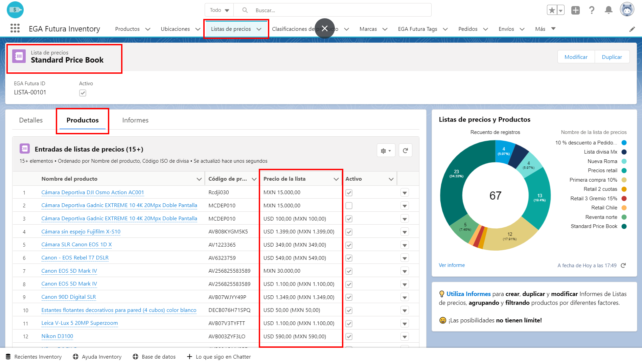The width and height of the screenshot is (642, 364).
Task: Switch to the Informes tab
Action: click(135, 120)
